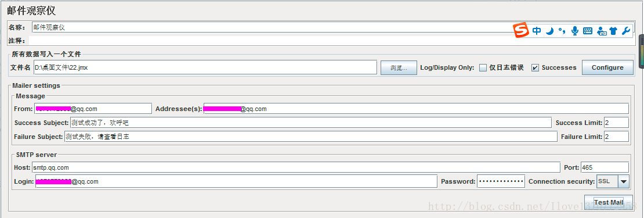The height and width of the screenshot is (218, 644).
Task: Click the SMTP Host field smtp.qq.com
Action: click(296, 167)
